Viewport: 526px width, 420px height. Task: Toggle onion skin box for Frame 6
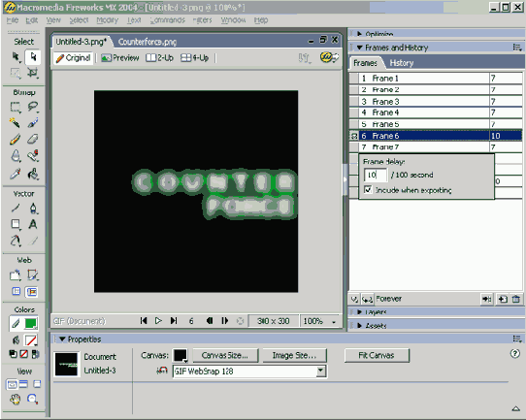354,136
